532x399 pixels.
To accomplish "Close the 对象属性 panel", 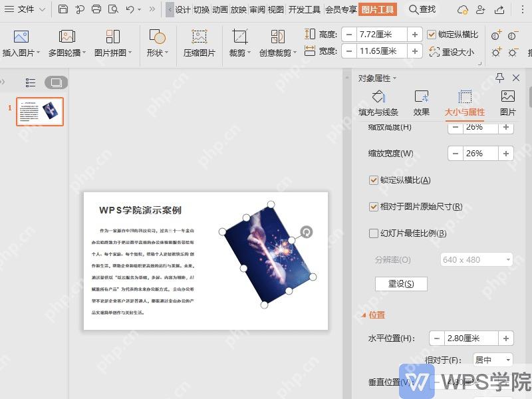I will (516, 78).
